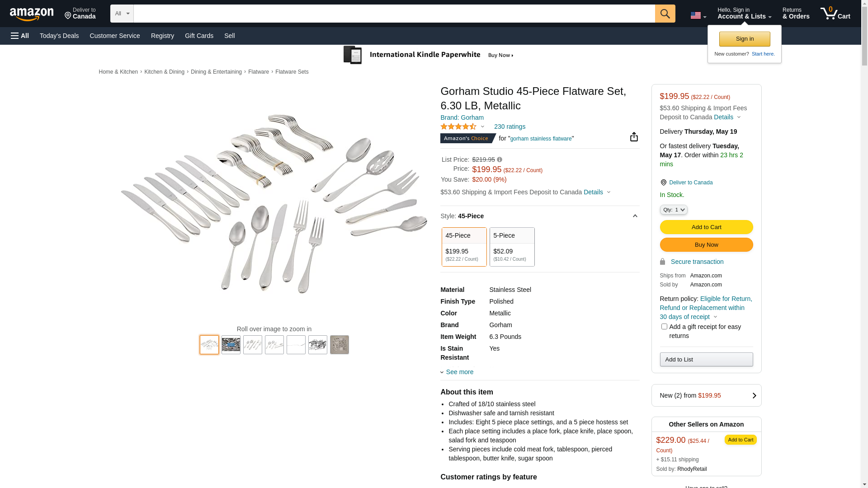Open the search category All dropdown
The width and height of the screenshot is (868, 488).
click(x=122, y=14)
